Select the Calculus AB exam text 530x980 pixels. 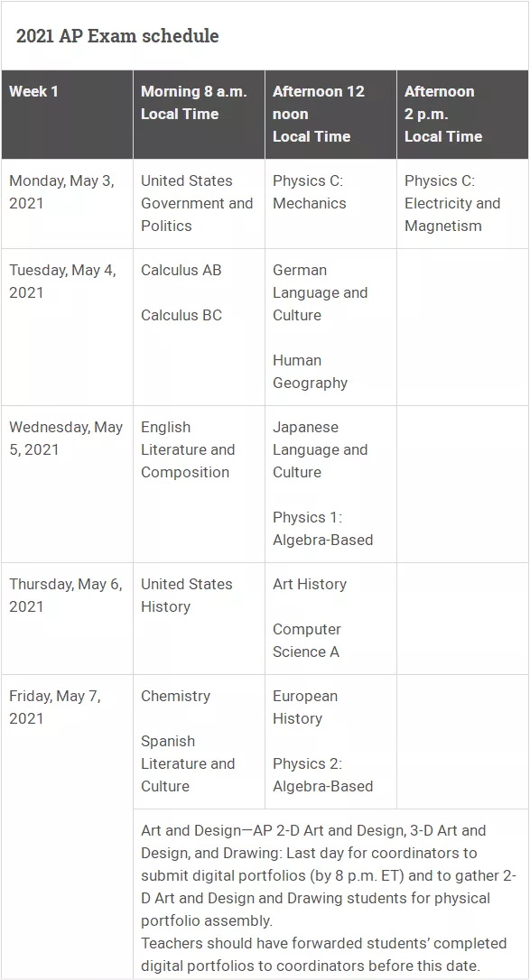pos(181,270)
